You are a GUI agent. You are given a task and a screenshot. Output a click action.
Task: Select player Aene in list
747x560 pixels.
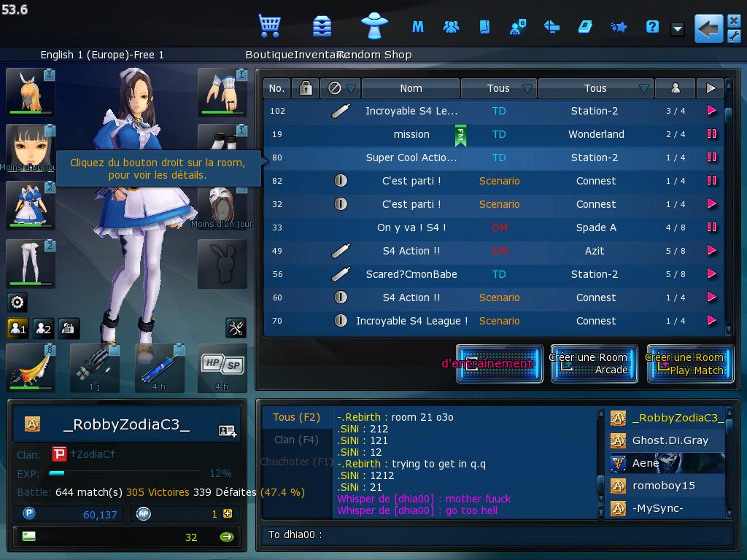pyautogui.click(x=667, y=463)
